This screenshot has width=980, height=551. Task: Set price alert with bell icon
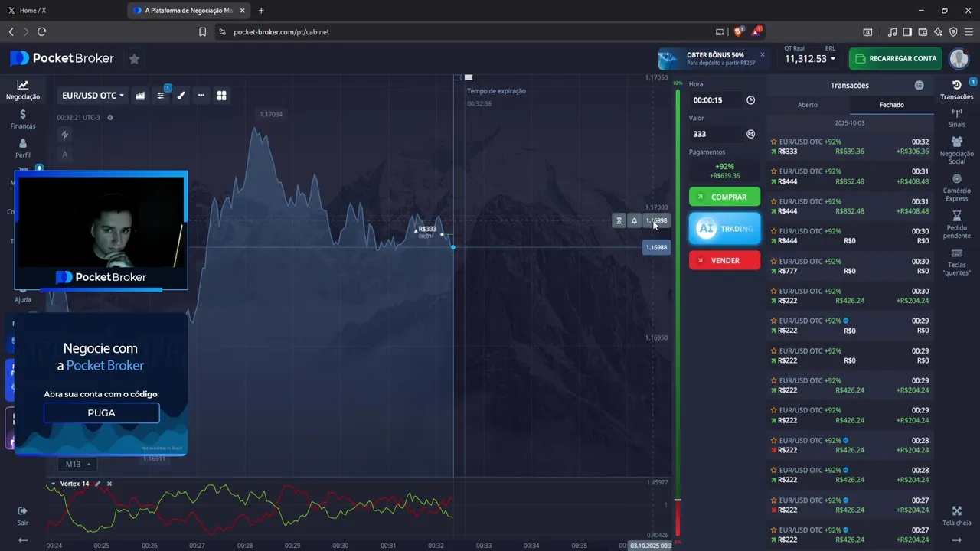634,220
